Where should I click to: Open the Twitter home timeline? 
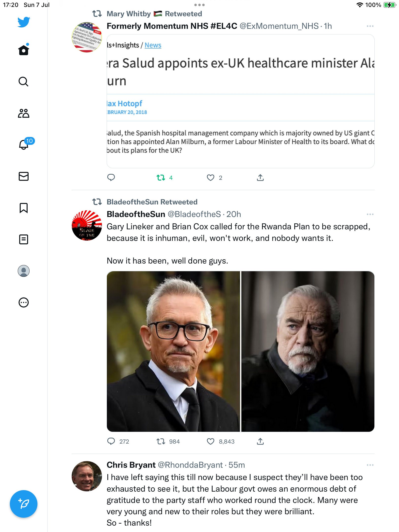click(x=24, y=50)
